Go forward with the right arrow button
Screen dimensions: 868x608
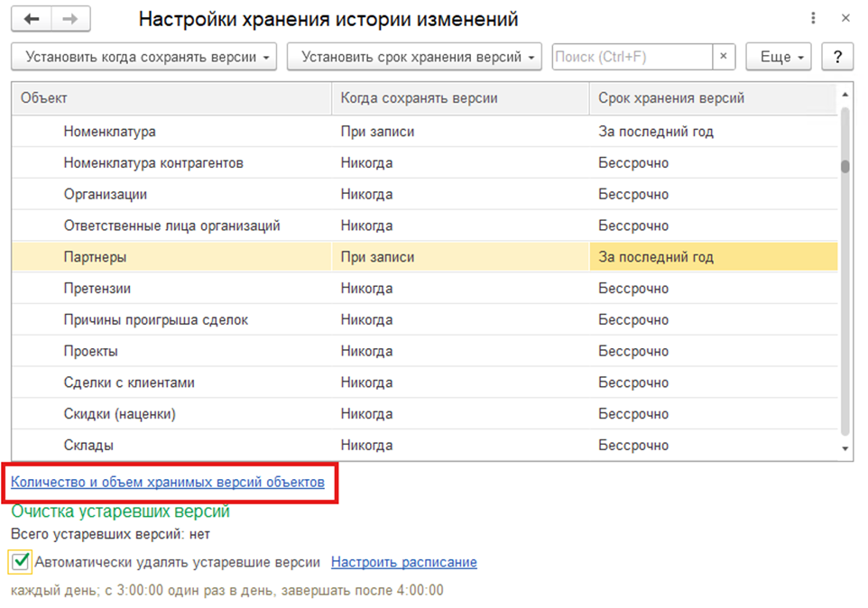coord(70,19)
